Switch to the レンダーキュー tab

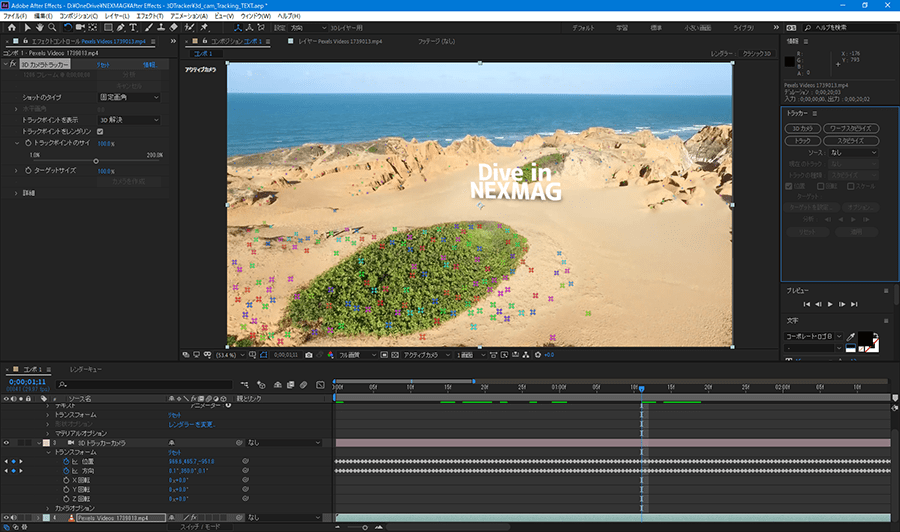coord(86,369)
